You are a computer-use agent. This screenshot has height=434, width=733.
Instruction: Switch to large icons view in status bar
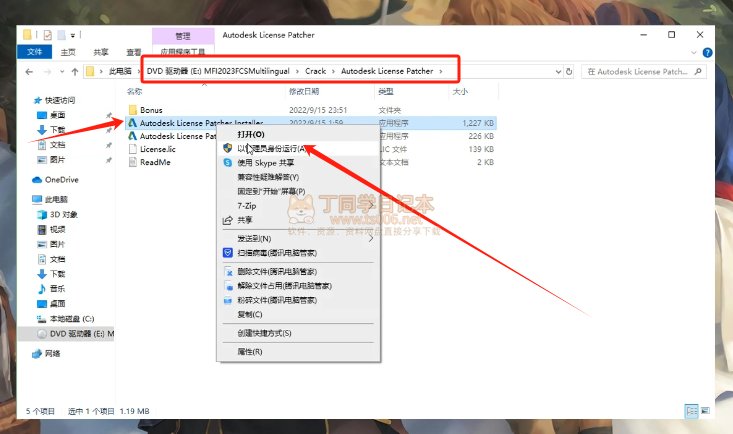(x=705, y=411)
